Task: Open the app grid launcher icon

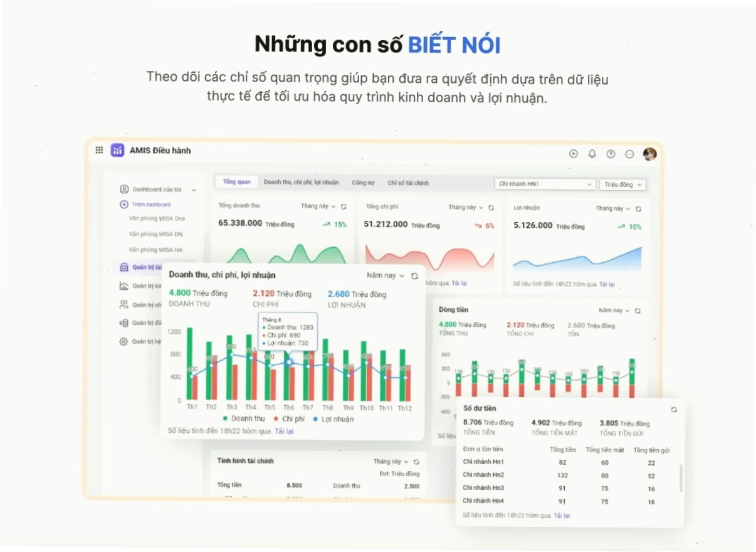Action: point(99,150)
